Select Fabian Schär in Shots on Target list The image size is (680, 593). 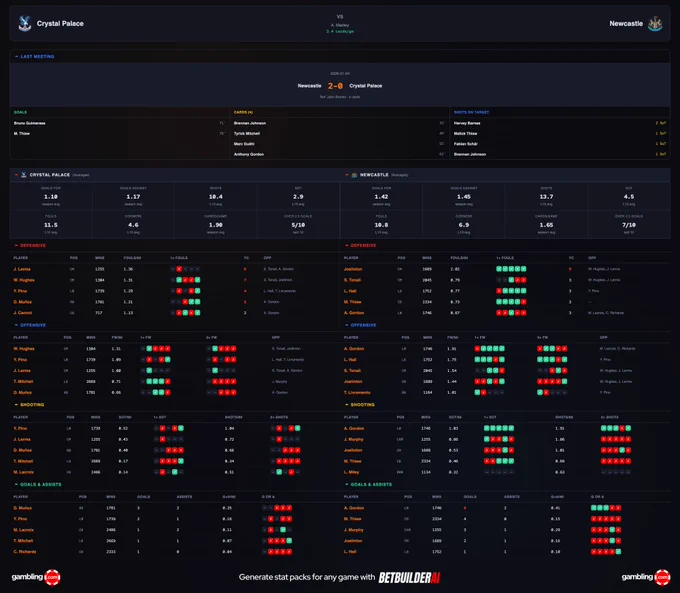coord(466,144)
